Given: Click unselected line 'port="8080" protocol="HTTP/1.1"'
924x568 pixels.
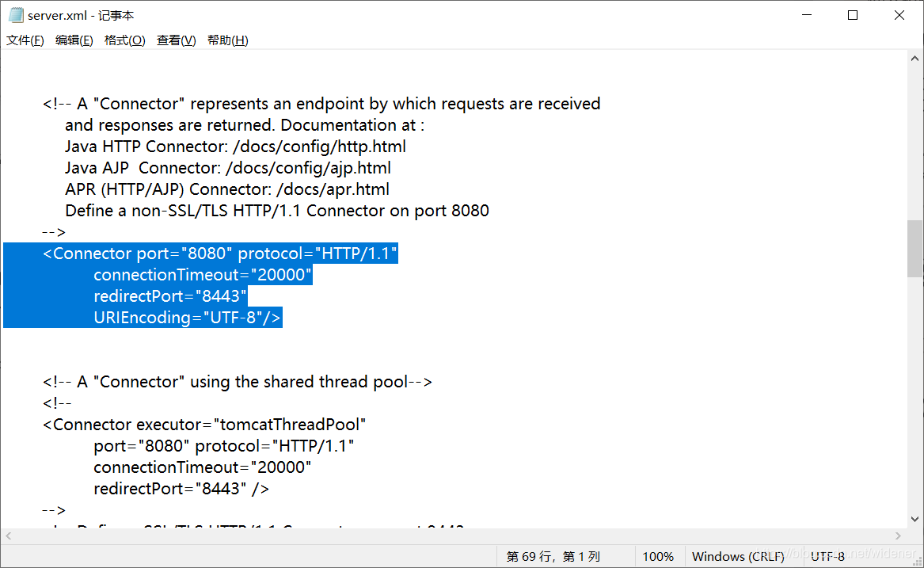Looking at the screenshot, I should (223, 446).
